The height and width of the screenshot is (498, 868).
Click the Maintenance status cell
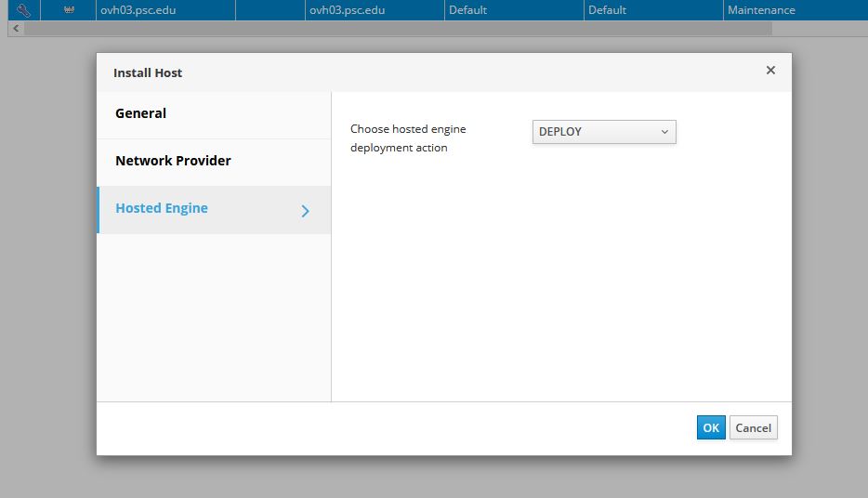tap(761, 10)
